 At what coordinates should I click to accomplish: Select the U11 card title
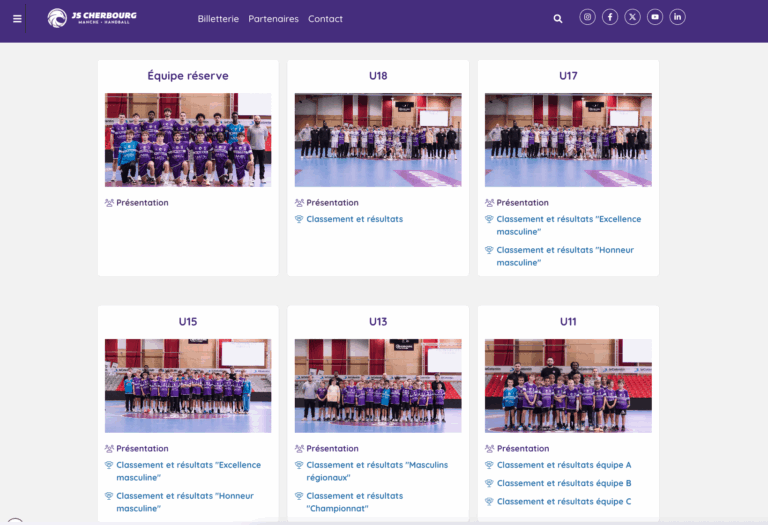[568, 321]
